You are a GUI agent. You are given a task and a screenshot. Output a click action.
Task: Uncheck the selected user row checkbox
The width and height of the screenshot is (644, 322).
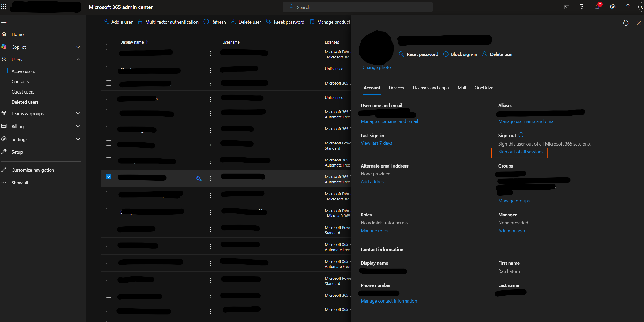109,177
